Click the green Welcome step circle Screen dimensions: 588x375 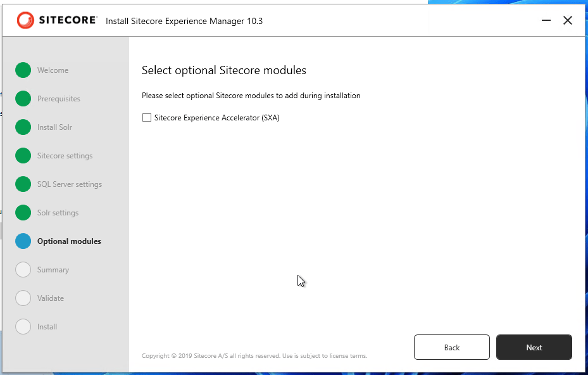[x=23, y=70]
